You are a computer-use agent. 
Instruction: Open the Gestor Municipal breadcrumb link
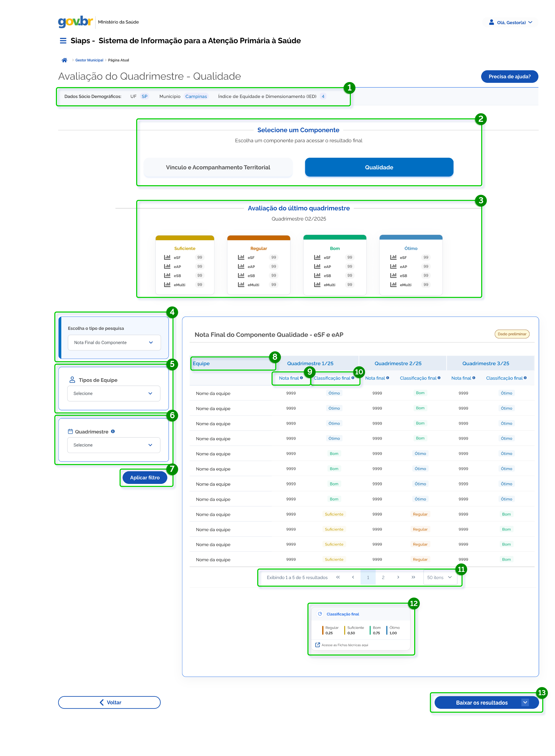coord(89,60)
